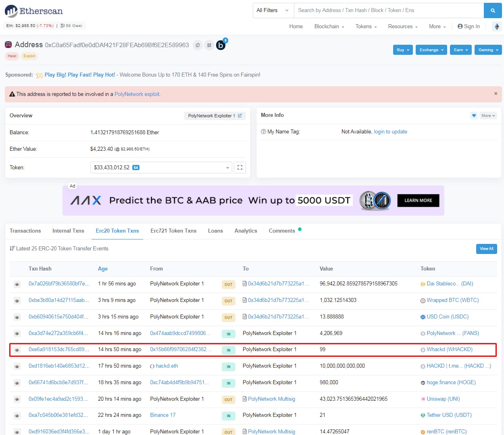
Task: Click the Uniswap token icon
Action: 423,399
